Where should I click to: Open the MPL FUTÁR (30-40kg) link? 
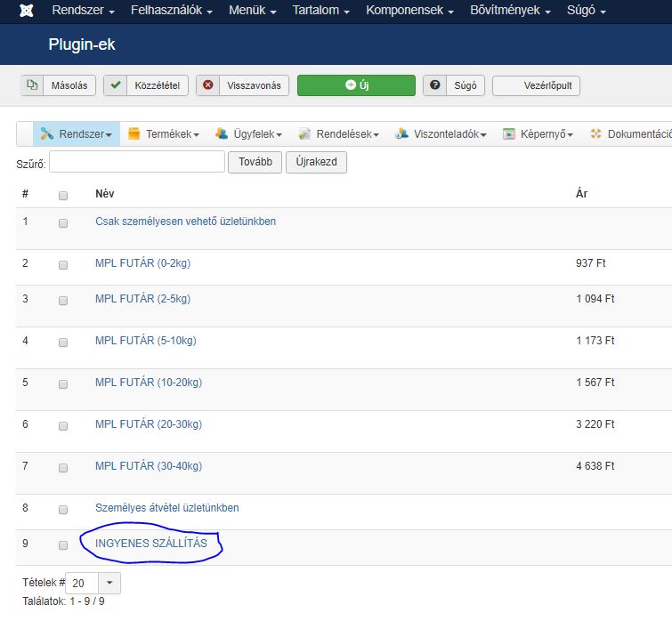point(149,465)
